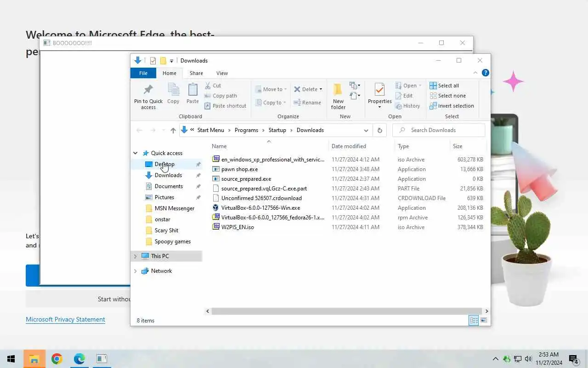Screen dimensions: 588x368
Task: Open the Windows Start button
Action: pos(11,359)
